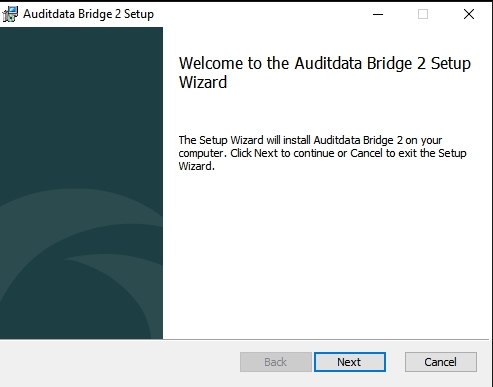Screen dimensions: 493x387
Task: Cancel the Auditdata Bridge 2 setup
Action: click(441, 362)
